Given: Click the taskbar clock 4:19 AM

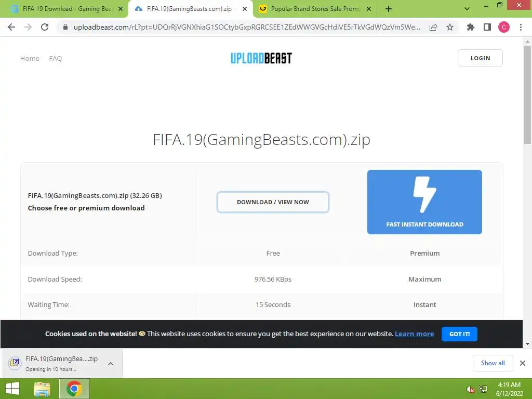Looking at the screenshot, I should pyautogui.click(x=509, y=385).
